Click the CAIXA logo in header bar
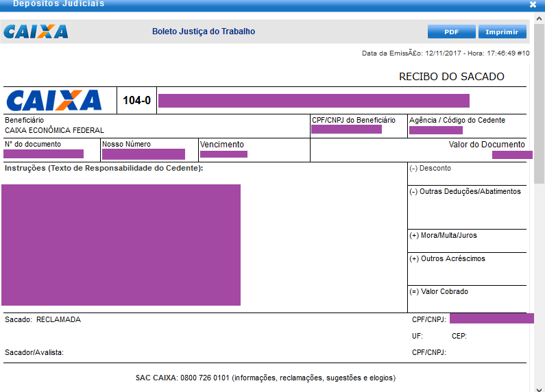 pyautogui.click(x=36, y=32)
